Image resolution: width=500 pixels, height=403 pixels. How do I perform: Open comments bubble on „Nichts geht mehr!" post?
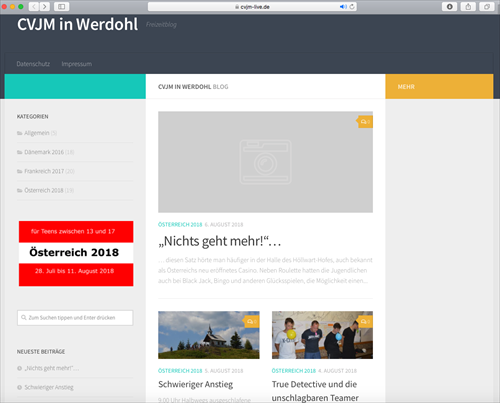coord(365,122)
